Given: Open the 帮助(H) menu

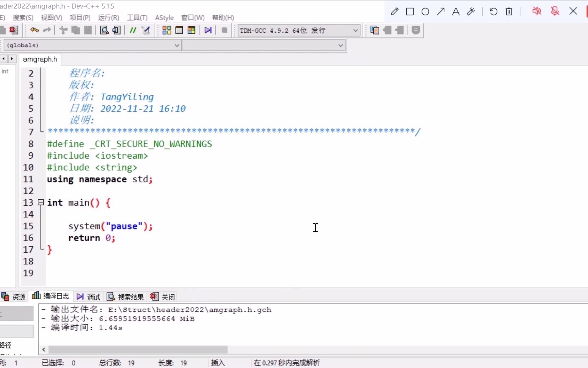Looking at the screenshot, I should pos(223,17).
